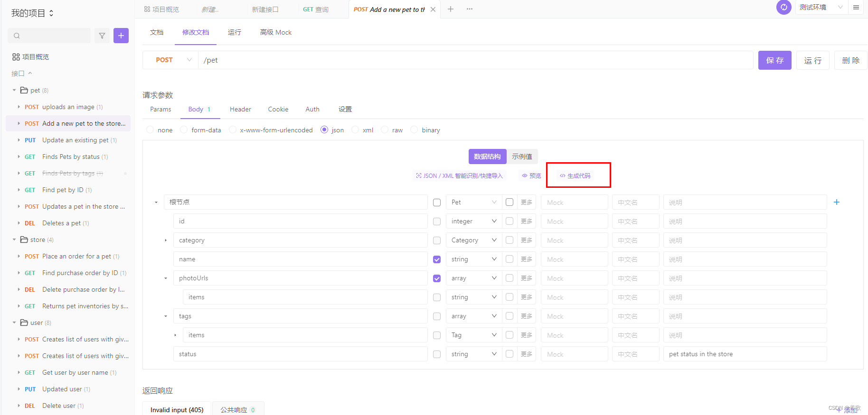Open the 我的项目 project switcher
The width and height of the screenshot is (868, 415).
(32, 13)
